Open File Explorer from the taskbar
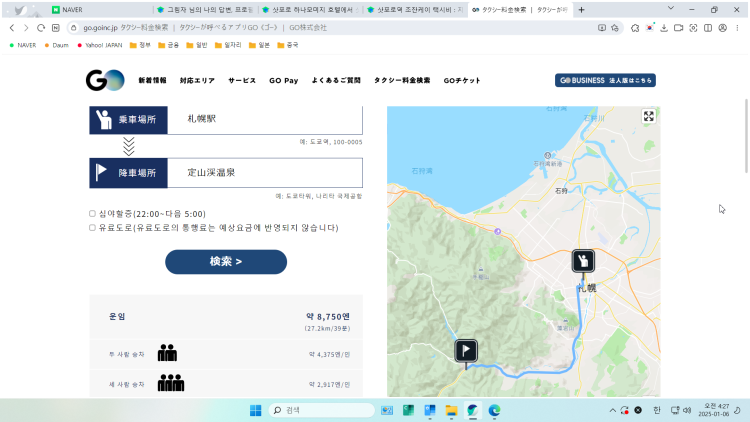750x422 pixels. coord(451,411)
